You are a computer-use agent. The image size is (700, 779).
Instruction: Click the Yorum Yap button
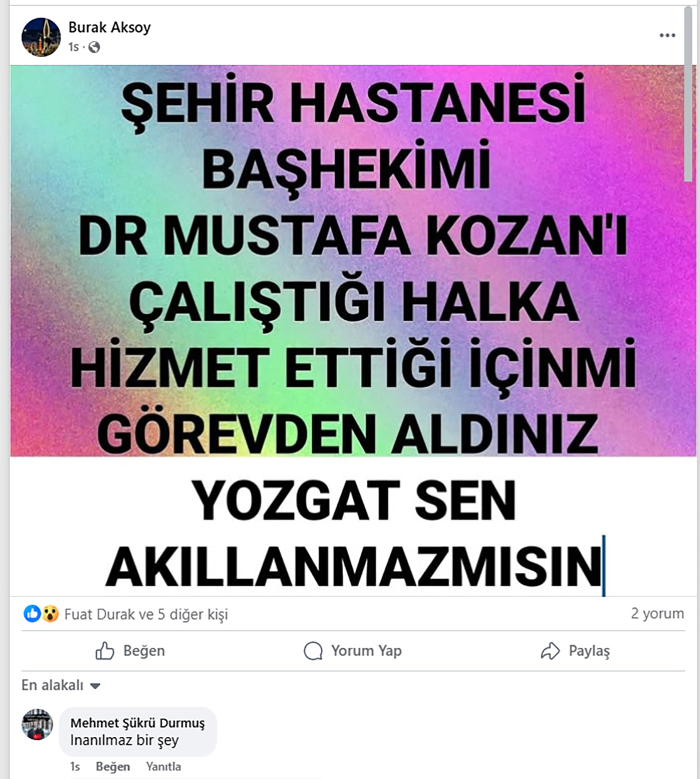tap(353, 651)
